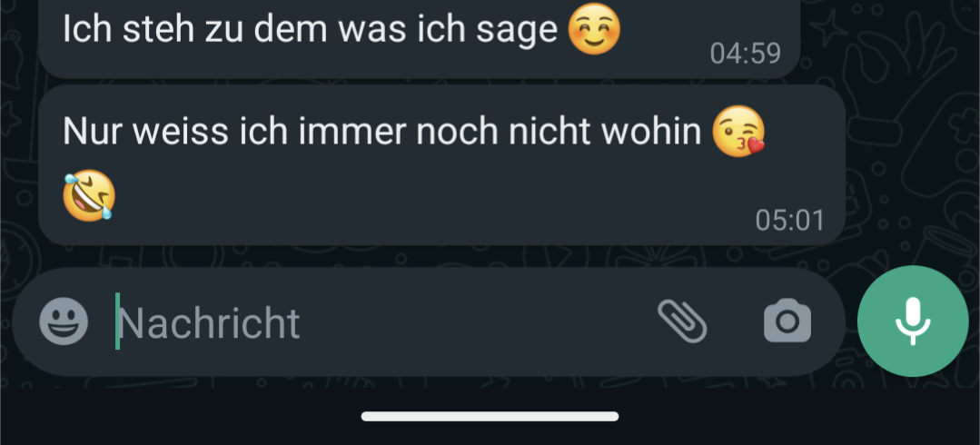Screen dimensions: 980x445
Task: Click the word 'sage' in first message
Action: 516,31
